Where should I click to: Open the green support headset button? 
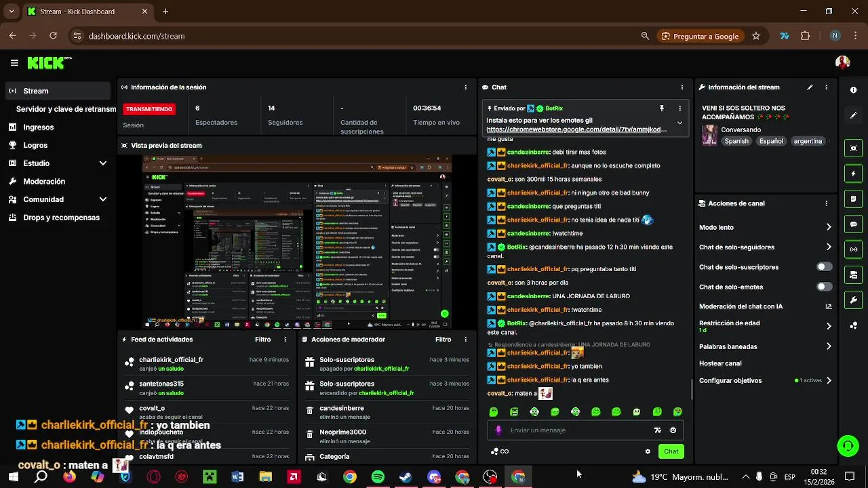click(848, 446)
